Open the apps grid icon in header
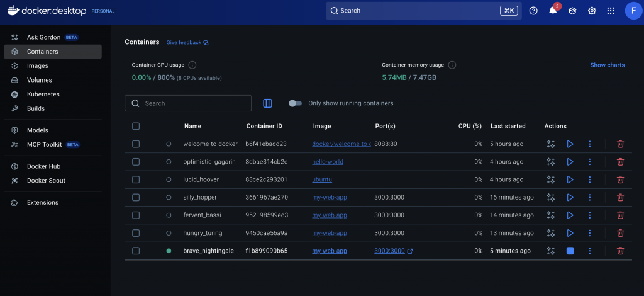This screenshot has height=296, width=644. tap(610, 11)
